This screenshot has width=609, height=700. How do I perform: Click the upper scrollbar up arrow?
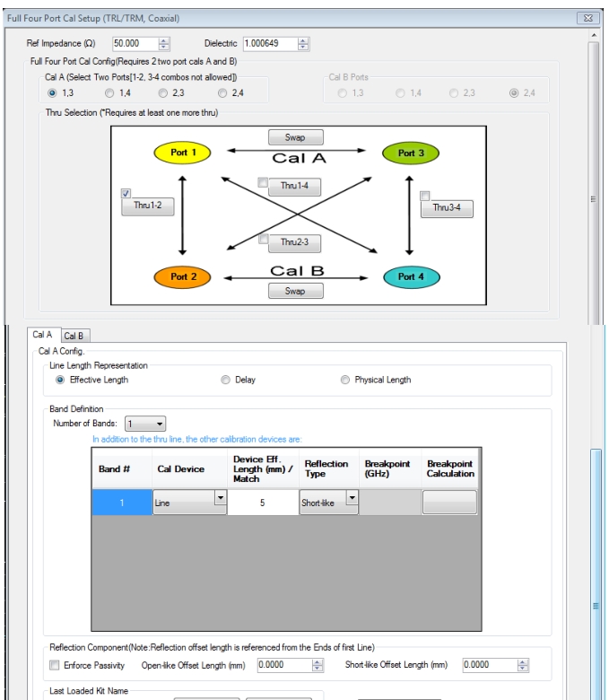594,35
